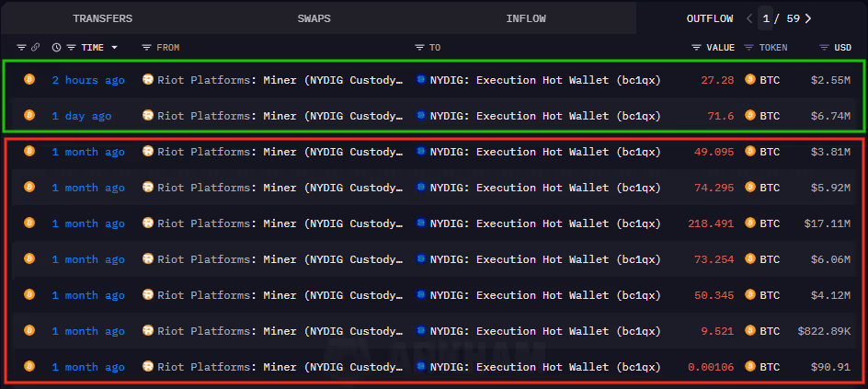This screenshot has height=389, width=868.
Task: Click BTC token icon in the $6.74M row
Action: 750,116
